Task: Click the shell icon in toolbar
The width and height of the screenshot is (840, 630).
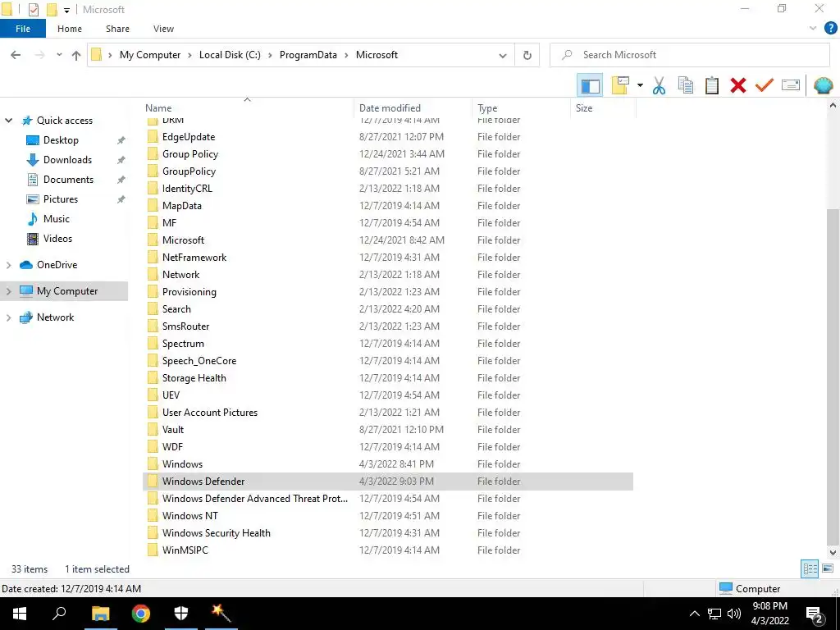Action: [823, 85]
